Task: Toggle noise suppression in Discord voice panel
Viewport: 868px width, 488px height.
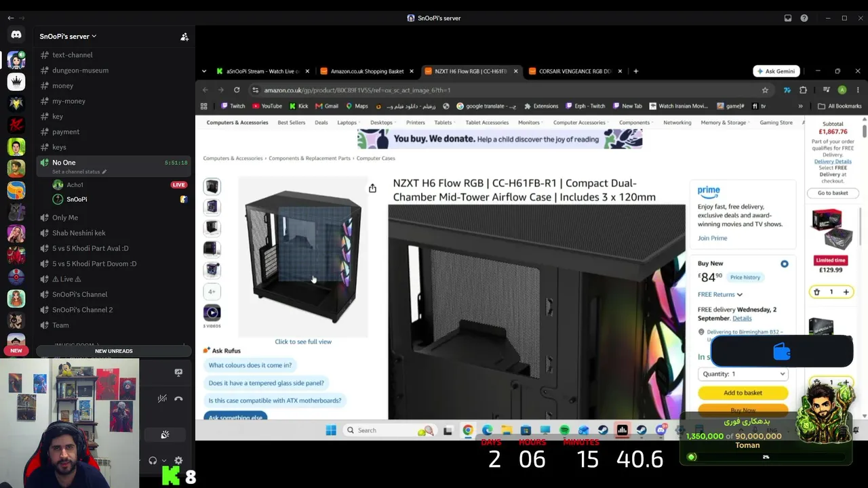Action: (162, 399)
